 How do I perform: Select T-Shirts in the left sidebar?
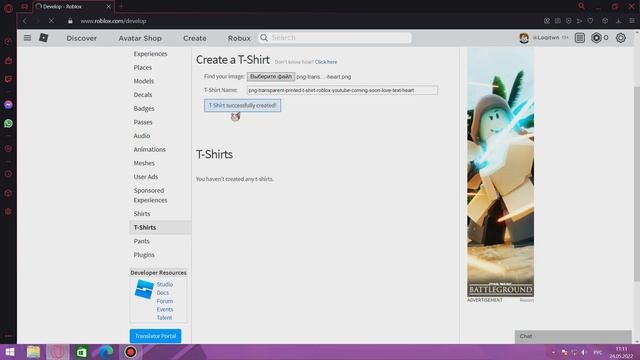pos(160,227)
